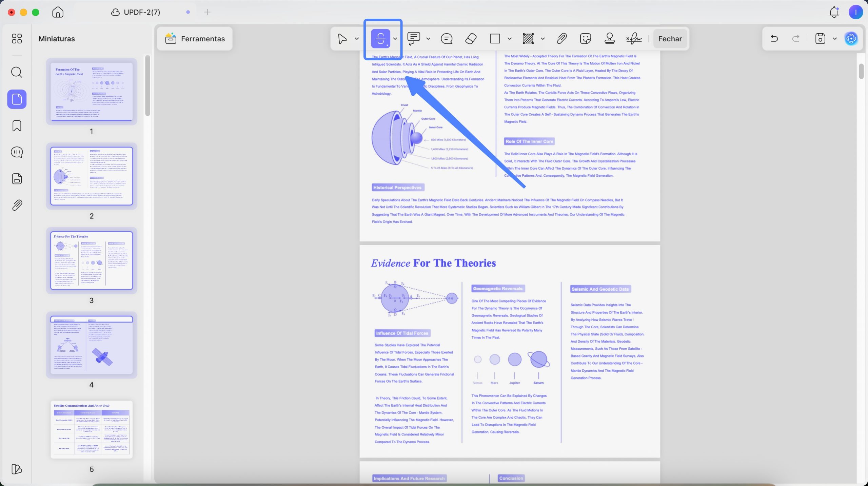Expand the save options dropdown arrow
This screenshot has width=868, height=486.
click(x=834, y=39)
